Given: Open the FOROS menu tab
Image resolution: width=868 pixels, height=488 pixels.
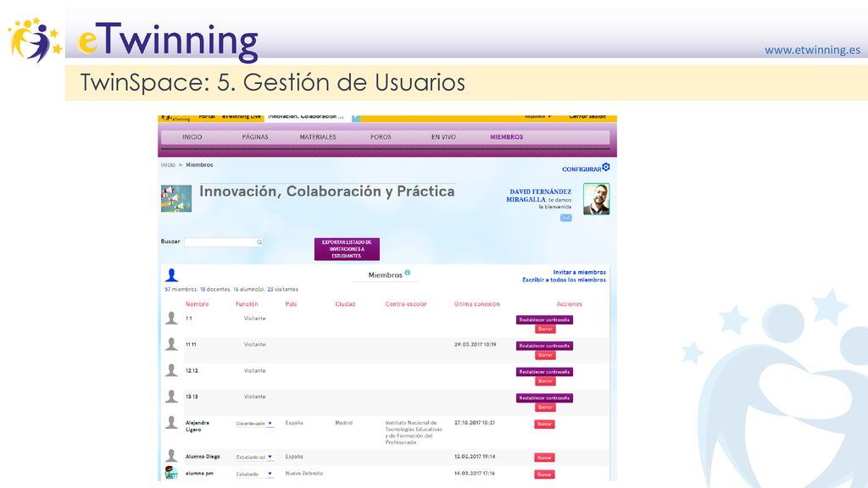Looking at the screenshot, I should pos(381,137).
